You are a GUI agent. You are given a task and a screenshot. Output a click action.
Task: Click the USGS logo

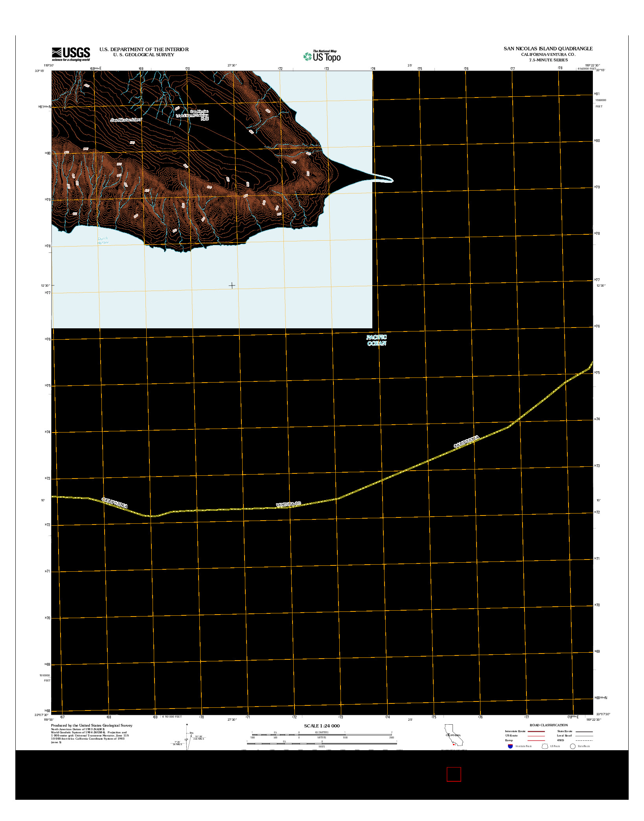71,54
